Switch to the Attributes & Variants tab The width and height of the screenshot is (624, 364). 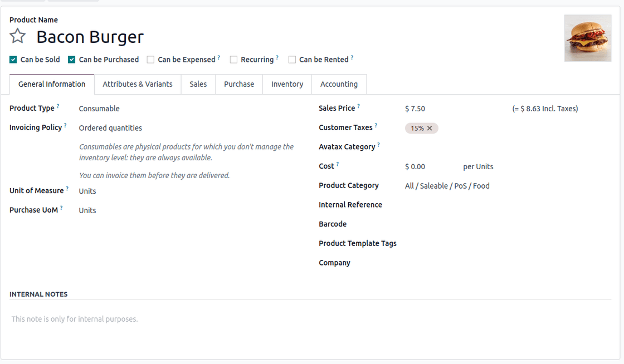coord(138,84)
